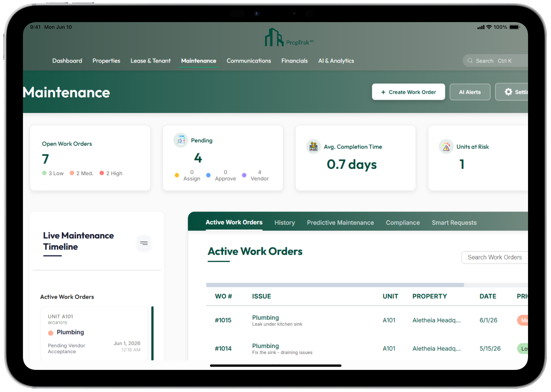This screenshot has height=392, width=551.
Task: Open the Smart Requests tab
Action: (454, 223)
